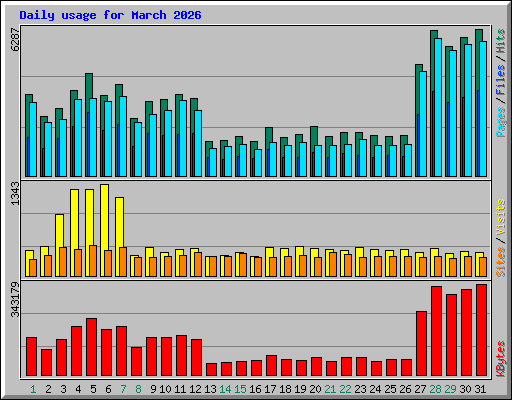Click day label 17 on the x-axis
The width and height of the screenshot is (512, 400).
270,389
